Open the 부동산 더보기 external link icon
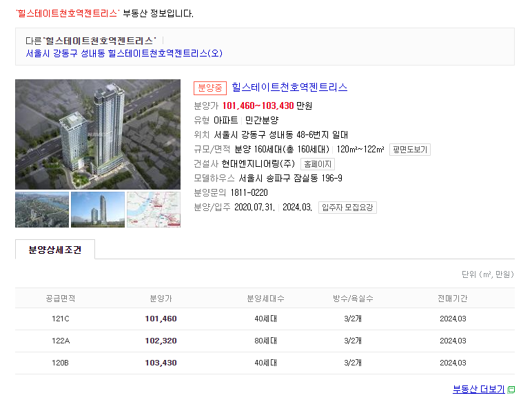 click(511, 390)
